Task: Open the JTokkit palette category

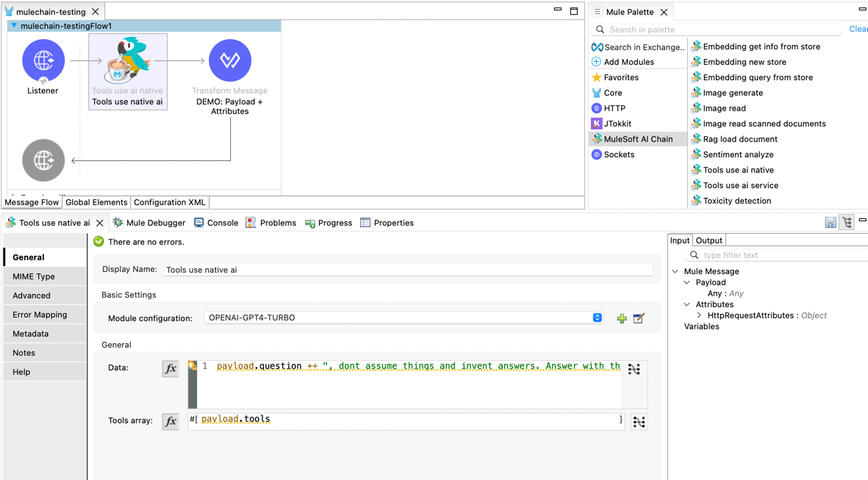Action: [x=611, y=124]
